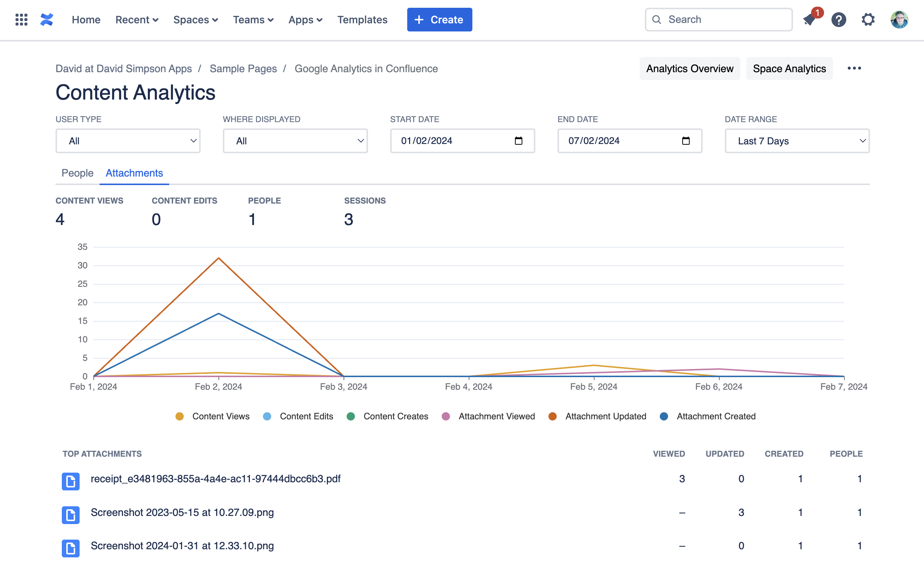Viewport: 924px width, 567px height.
Task: Click the Confluence logo icon
Action: click(x=47, y=20)
